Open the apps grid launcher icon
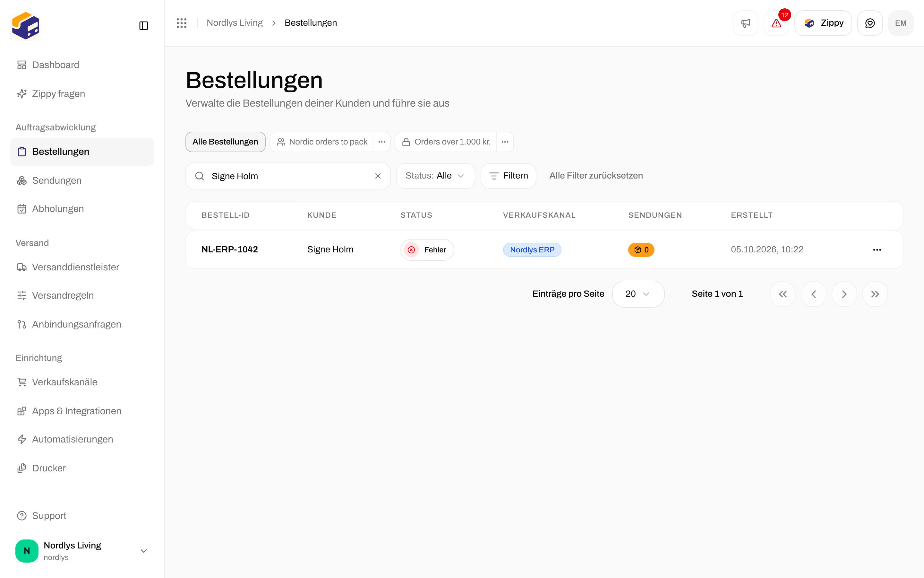This screenshot has height=578, width=924. click(x=182, y=23)
